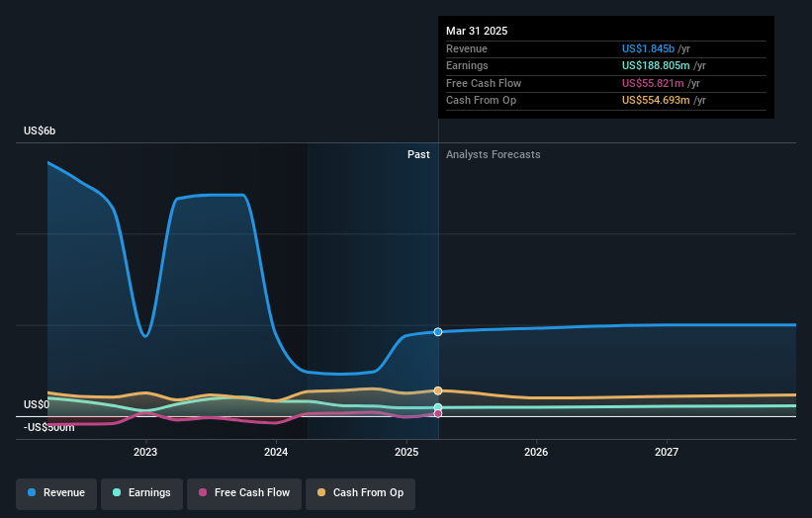Screen dimensions: 812x518
Task: Click the Cash From Op tooltip label
Action: point(481,101)
